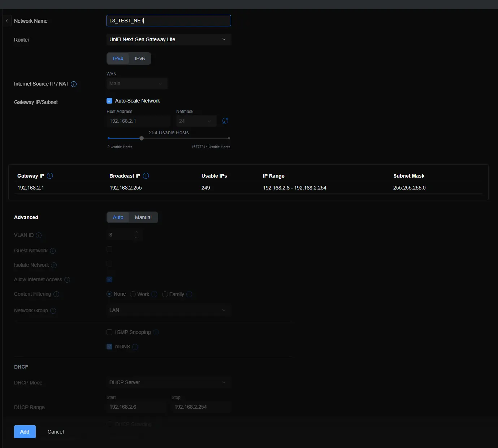
Task: Click the Network Name text field
Action: 168,21
